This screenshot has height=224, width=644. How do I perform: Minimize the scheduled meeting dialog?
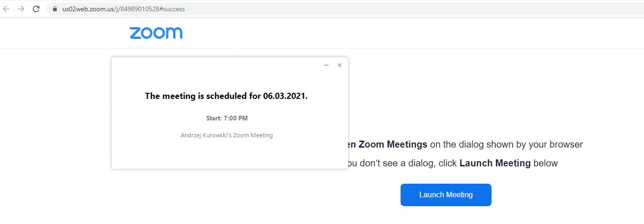(326, 65)
